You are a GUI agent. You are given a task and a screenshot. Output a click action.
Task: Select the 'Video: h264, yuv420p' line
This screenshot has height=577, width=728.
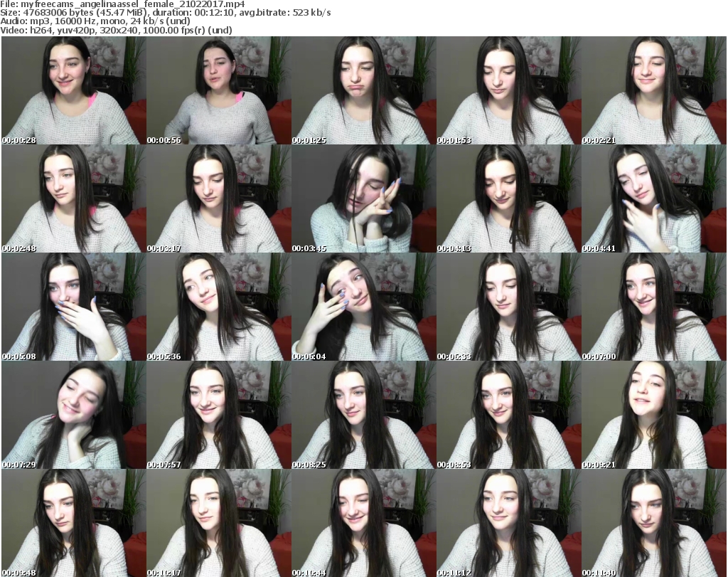pos(116,30)
